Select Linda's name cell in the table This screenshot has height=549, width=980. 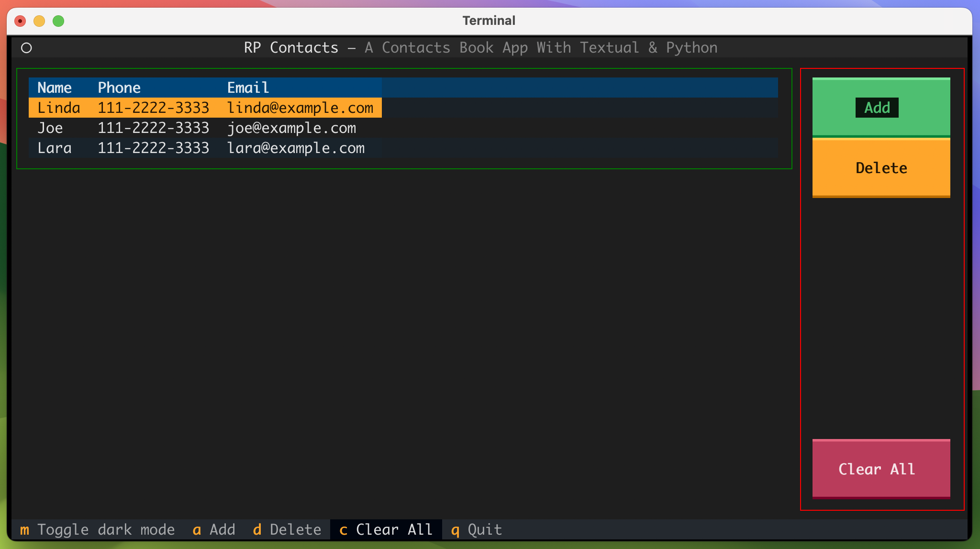click(x=58, y=108)
